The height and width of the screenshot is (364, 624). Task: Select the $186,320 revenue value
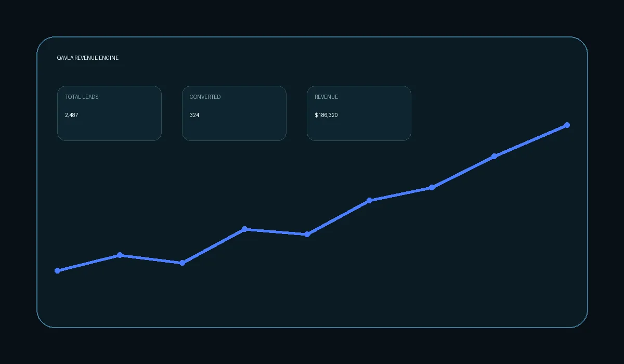326,115
